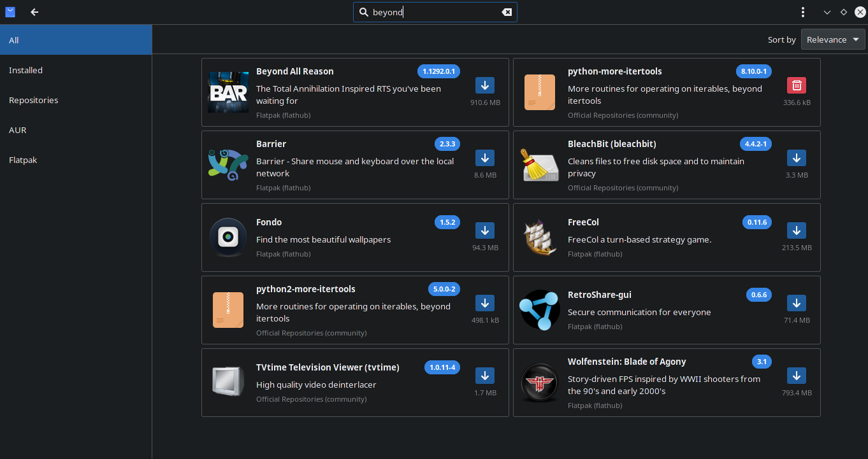The image size is (868, 459).
Task: Click the Fondo camera logo
Action: coord(228,237)
